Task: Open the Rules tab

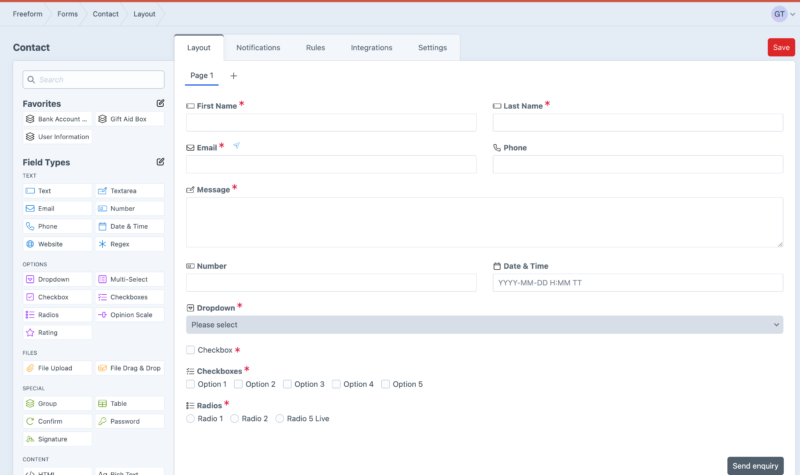Action: pyautogui.click(x=315, y=48)
